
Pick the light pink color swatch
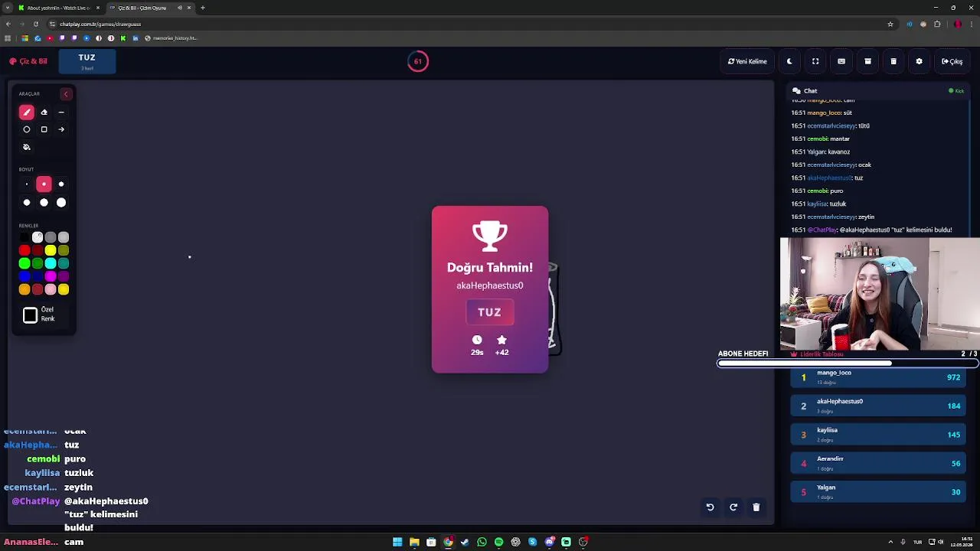pyautogui.click(x=51, y=289)
